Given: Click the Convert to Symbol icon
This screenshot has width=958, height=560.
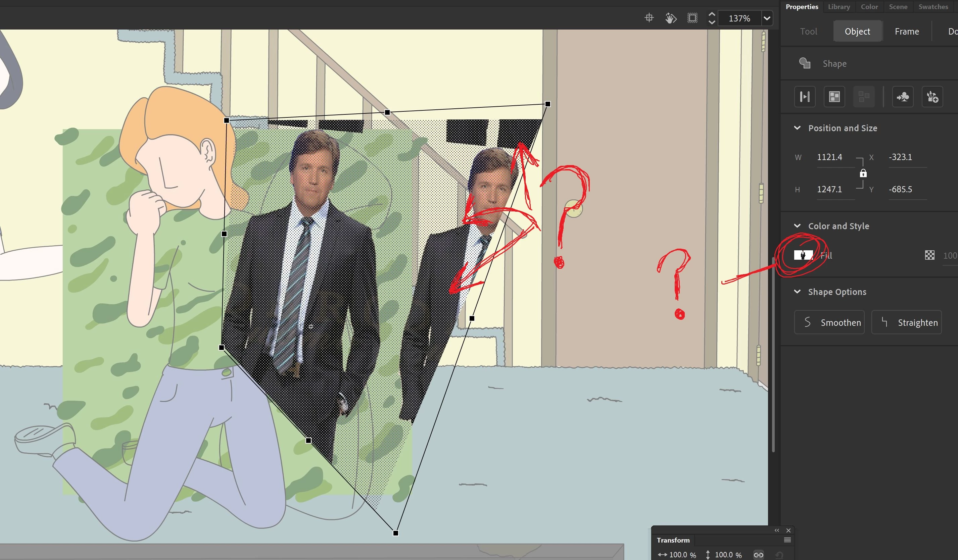Looking at the screenshot, I should pyautogui.click(x=903, y=97).
